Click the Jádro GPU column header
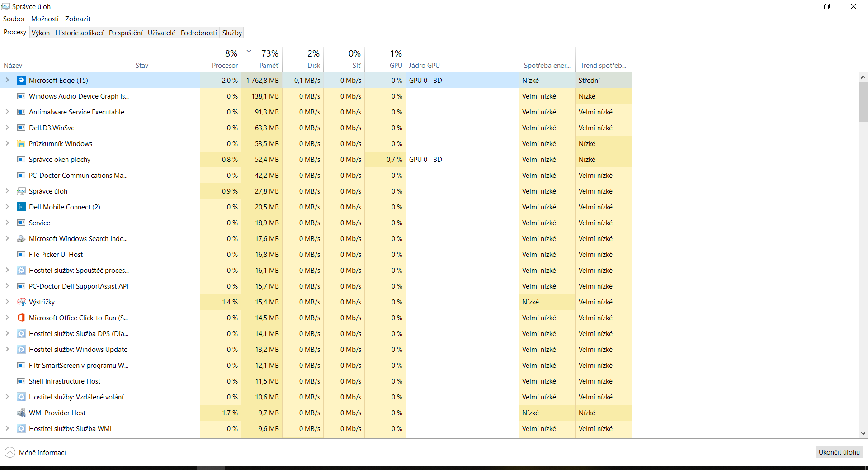The height and width of the screenshot is (470, 868). pos(462,60)
